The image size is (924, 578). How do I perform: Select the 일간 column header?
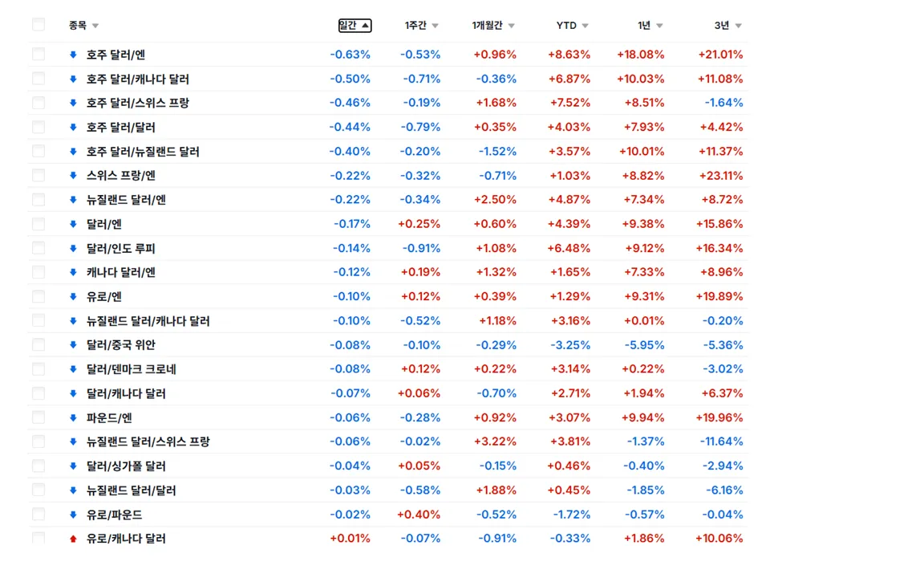click(355, 26)
